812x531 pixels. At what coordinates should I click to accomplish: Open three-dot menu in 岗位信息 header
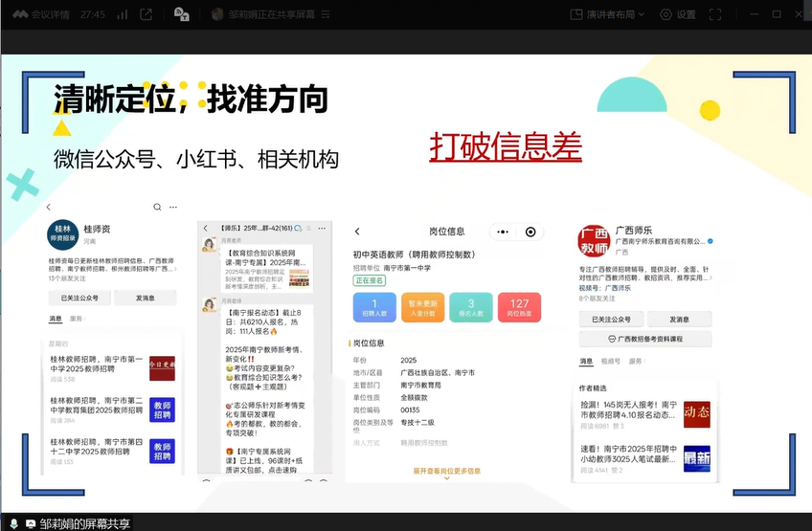pos(502,232)
